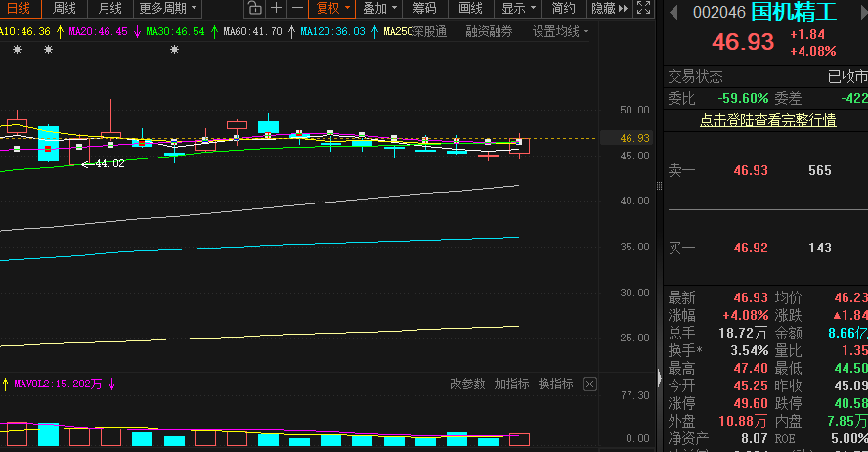Click the panel splitter handle beside quote panel
This screenshot has width=868, height=452.
coord(659,186)
